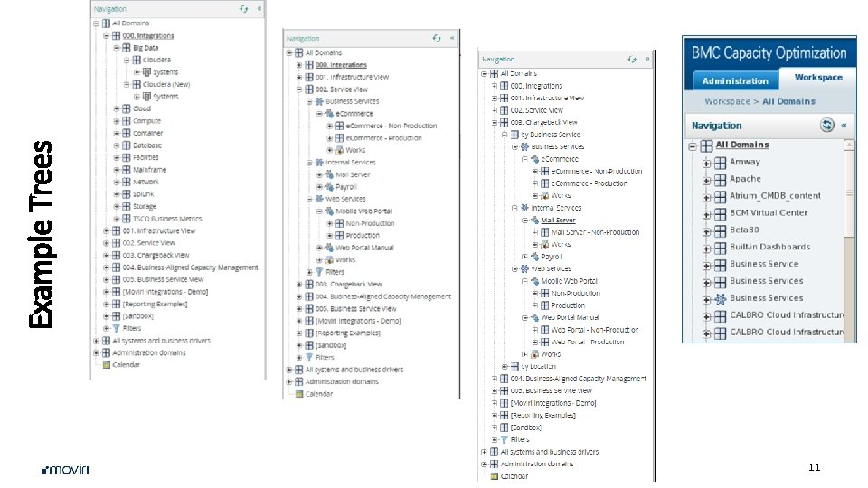Screen dimensions: 868x488
Task: Click refresh icon in Chargeback View tree panel header
Action: click(632, 59)
